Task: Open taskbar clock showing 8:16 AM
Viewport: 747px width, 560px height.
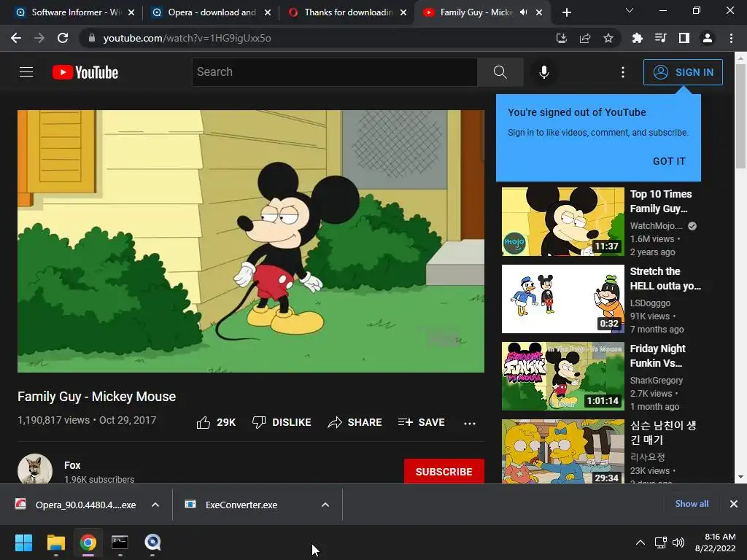Action: pos(716,542)
